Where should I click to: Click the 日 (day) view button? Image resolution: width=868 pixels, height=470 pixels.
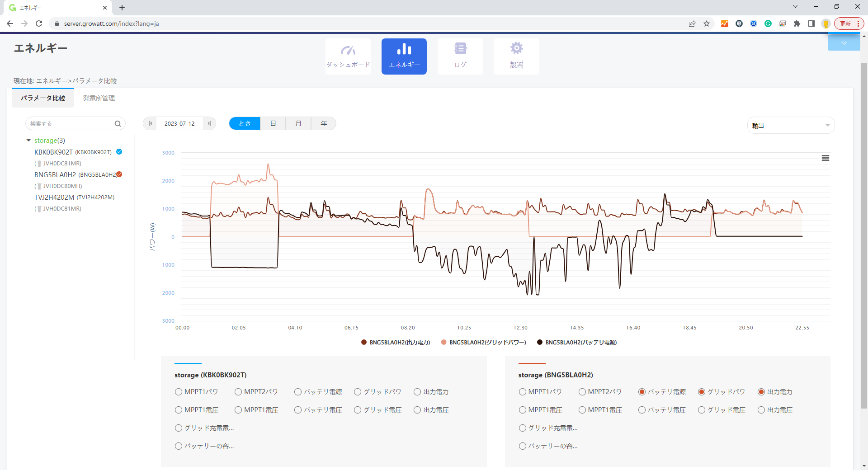(x=273, y=124)
